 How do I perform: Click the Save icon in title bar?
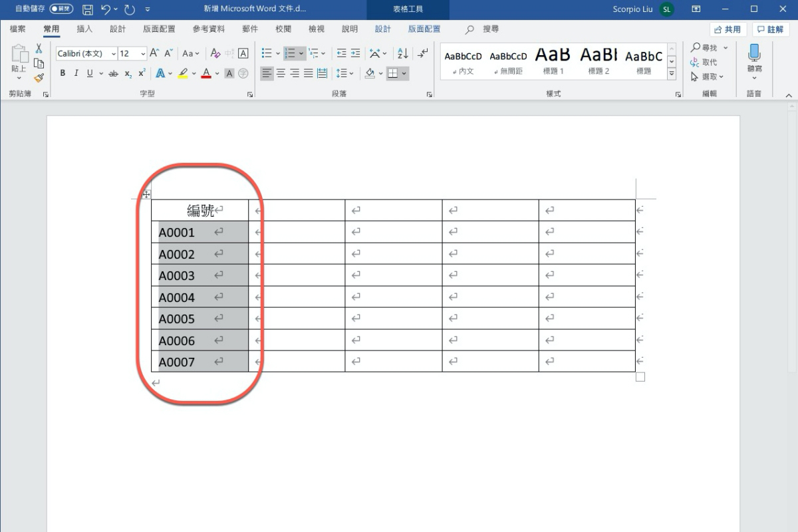[x=88, y=9]
